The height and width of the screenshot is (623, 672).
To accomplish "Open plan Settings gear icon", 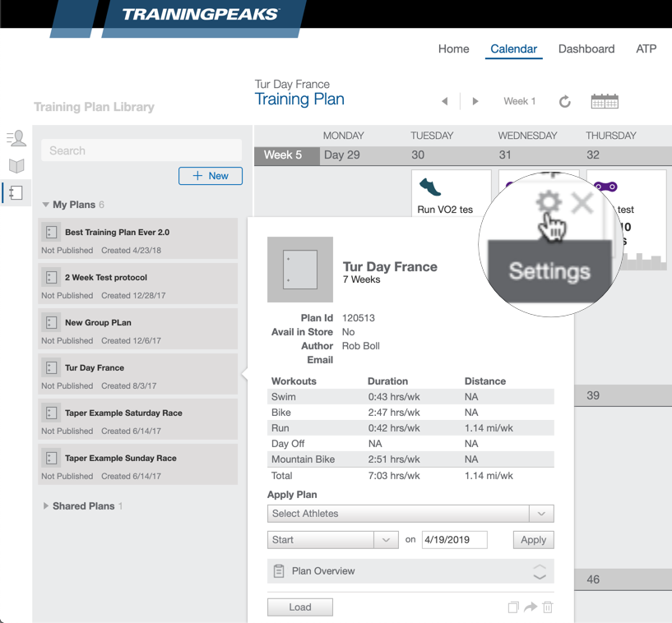I will 549,201.
